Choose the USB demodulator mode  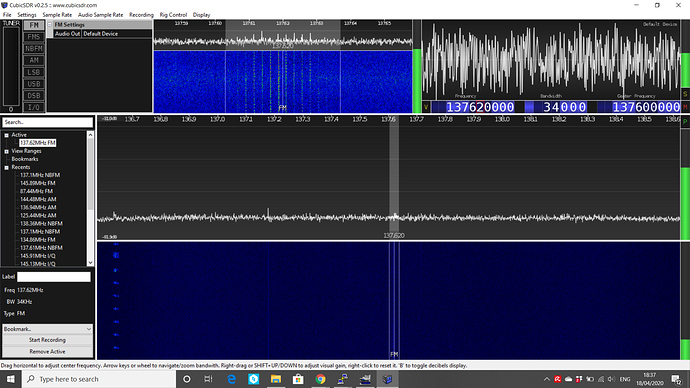tap(34, 84)
